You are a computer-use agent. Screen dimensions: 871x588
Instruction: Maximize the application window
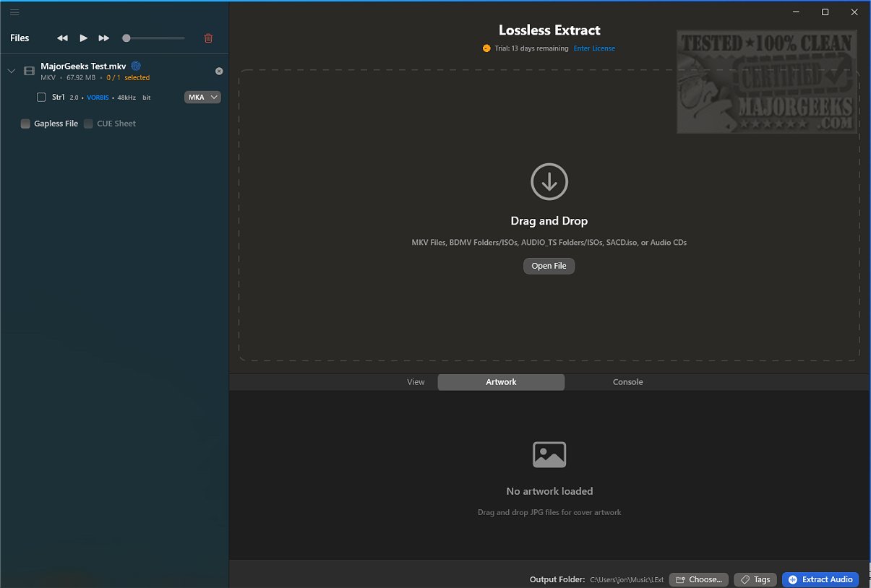(x=825, y=12)
